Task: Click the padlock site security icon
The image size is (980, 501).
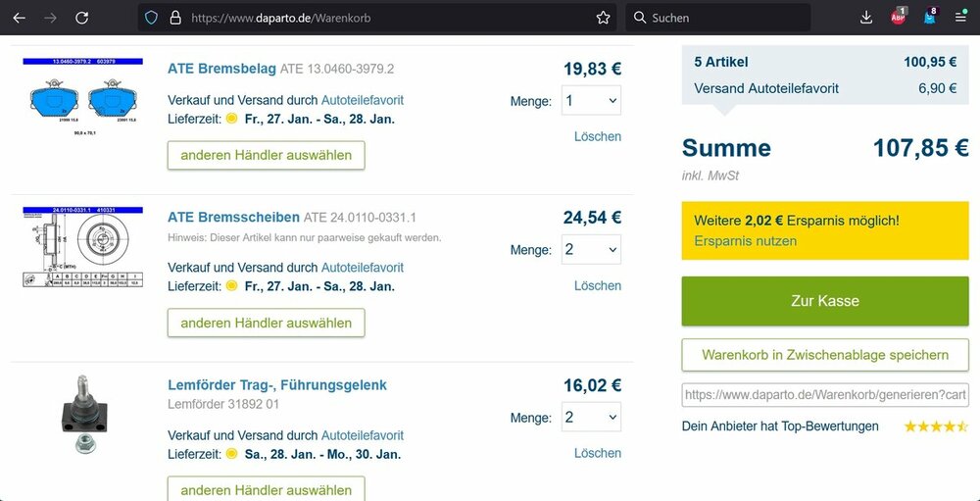Action: [175, 18]
